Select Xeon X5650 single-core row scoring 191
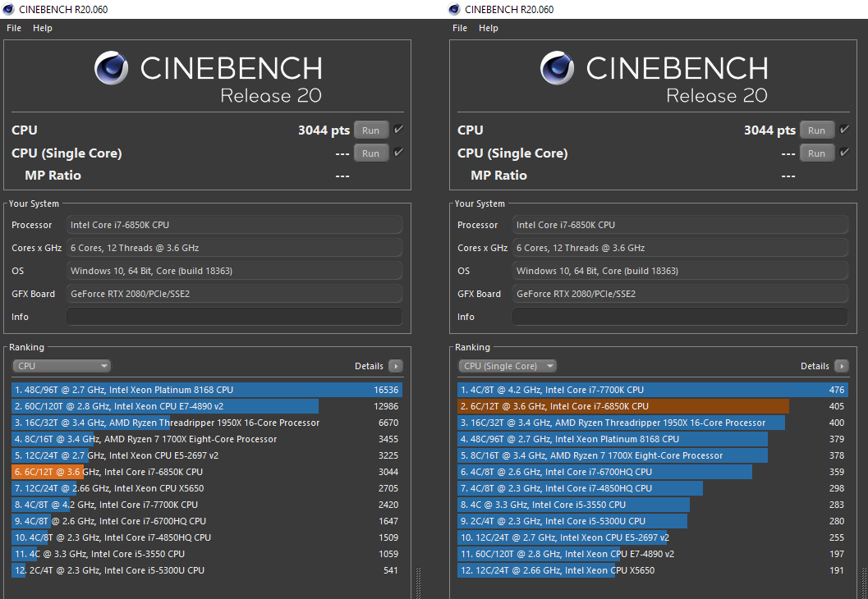 tap(653, 570)
